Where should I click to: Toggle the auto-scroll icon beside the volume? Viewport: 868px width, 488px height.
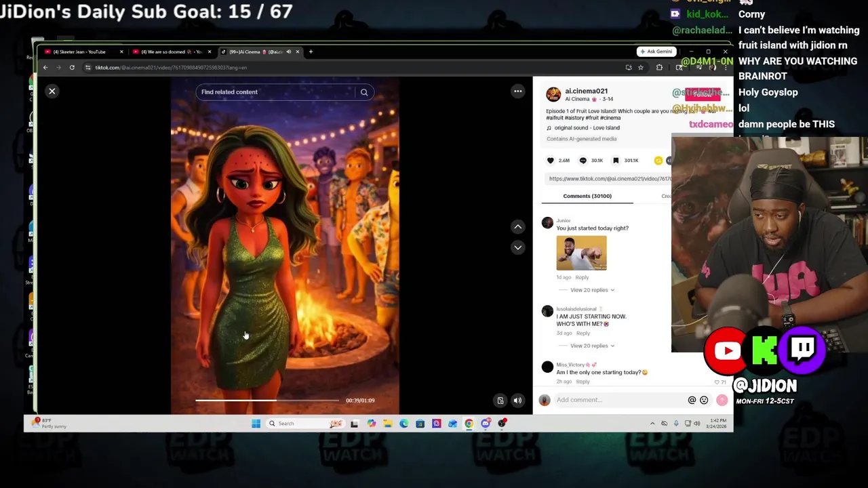(x=500, y=401)
